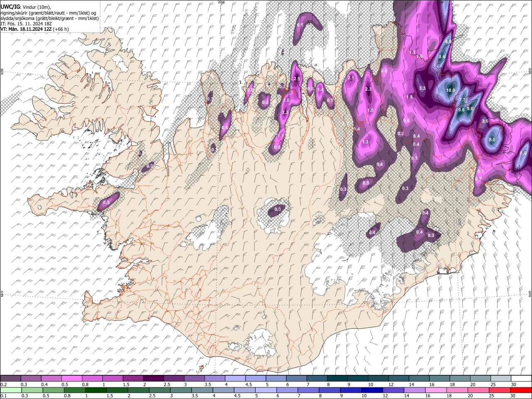The width and height of the screenshot is (532, 399).
Task: Click the 'UWC/IG: Vindur (10m)' title line
Action: pos(26,7)
